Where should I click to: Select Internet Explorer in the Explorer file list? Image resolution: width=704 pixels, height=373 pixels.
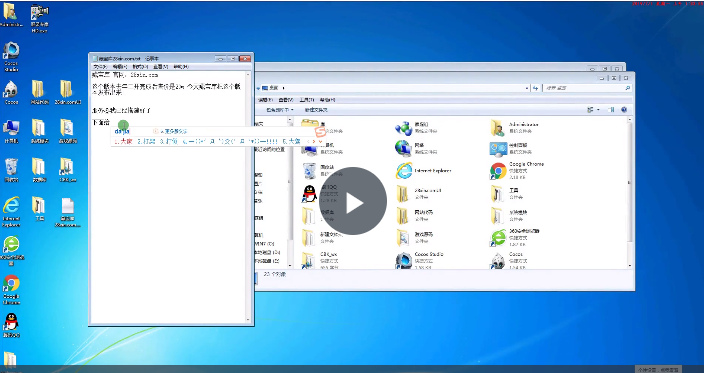423,171
